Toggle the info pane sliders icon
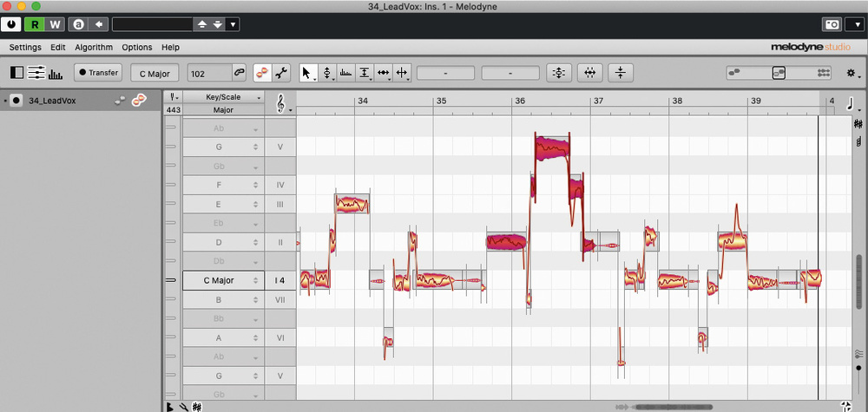This screenshot has height=412, width=868. tap(36, 73)
